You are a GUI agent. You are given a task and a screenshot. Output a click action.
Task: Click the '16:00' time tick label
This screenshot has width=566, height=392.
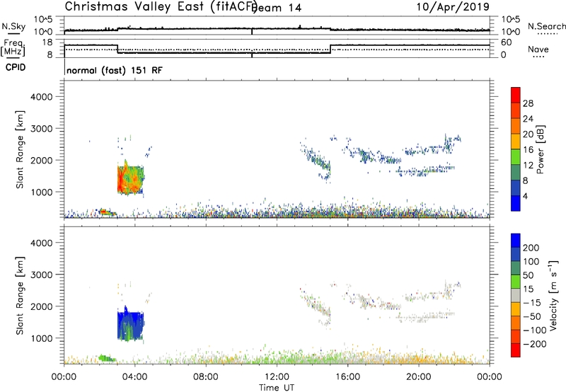(347, 377)
